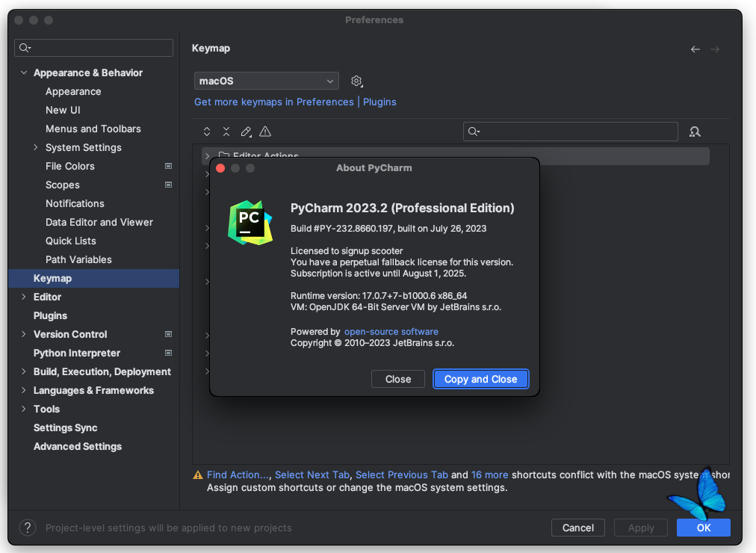This screenshot has height=553, width=756.
Task: Open Python Interpreter settings
Action: (77, 353)
